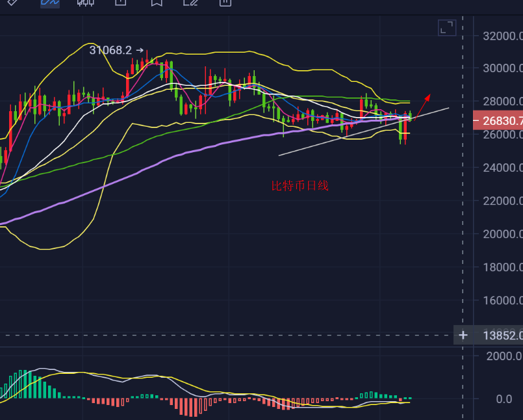This screenshot has height=420, width=523.
Task: Bookmark this chart with the bookmark icon
Action: coord(156,3)
